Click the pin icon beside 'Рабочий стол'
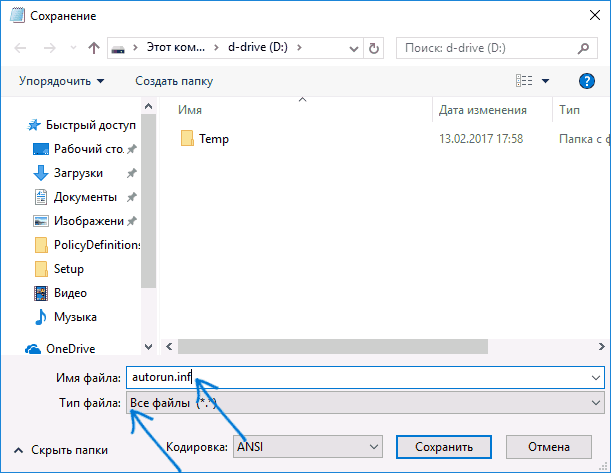The height and width of the screenshot is (473, 611). coord(132,149)
